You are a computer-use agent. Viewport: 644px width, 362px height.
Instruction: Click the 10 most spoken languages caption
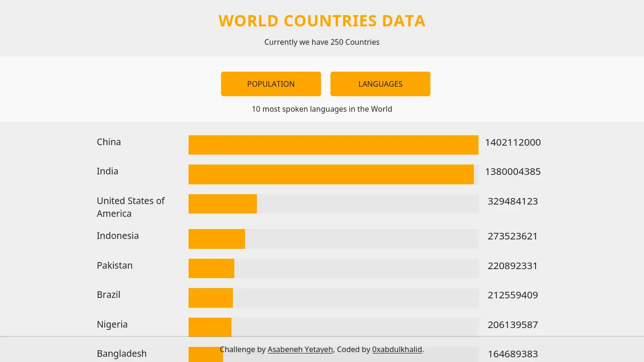tap(322, 109)
